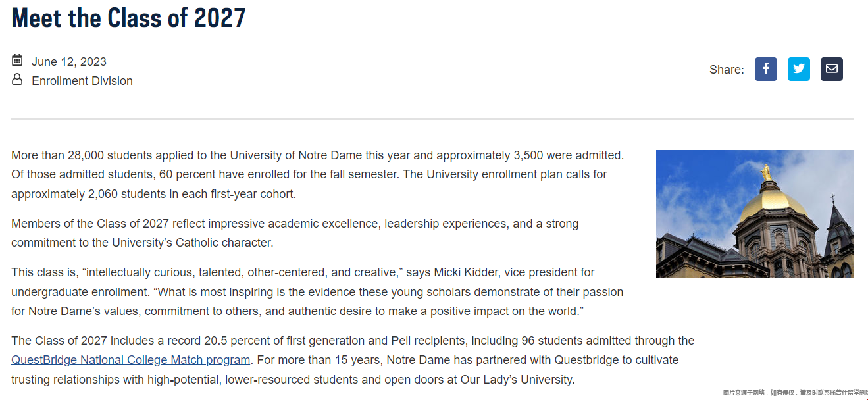
Task: Open the Golden Dome photo
Action: (x=754, y=214)
